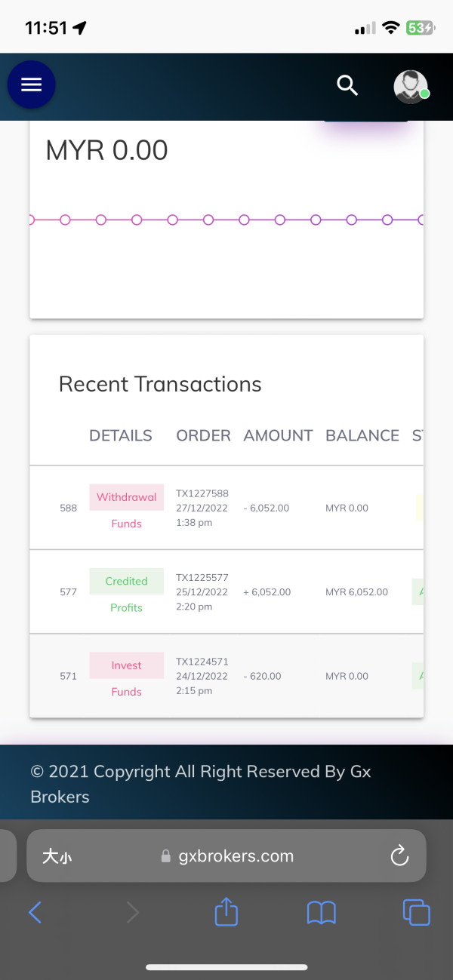This screenshot has width=453, height=980.
Task: Open the user profile avatar
Action: click(411, 87)
